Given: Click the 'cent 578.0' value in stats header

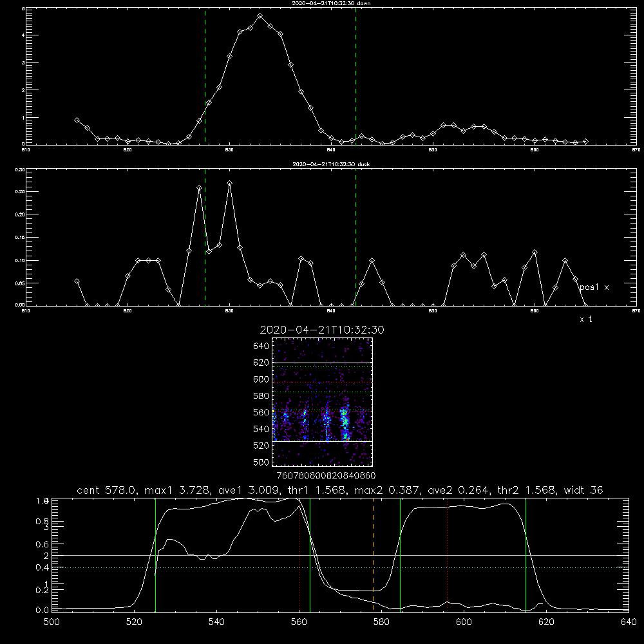Looking at the screenshot, I should pyautogui.click(x=106, y=490).
